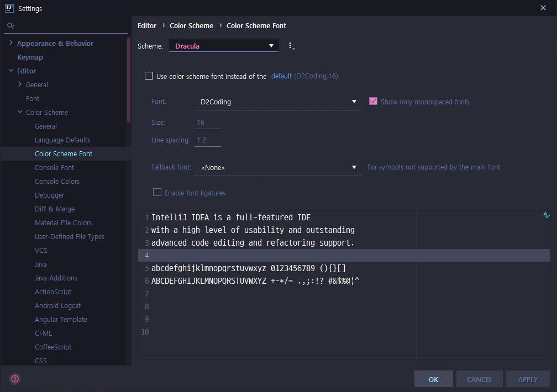Click the Line spacing field
Screen dimensions: 557x392
(208, 140)
